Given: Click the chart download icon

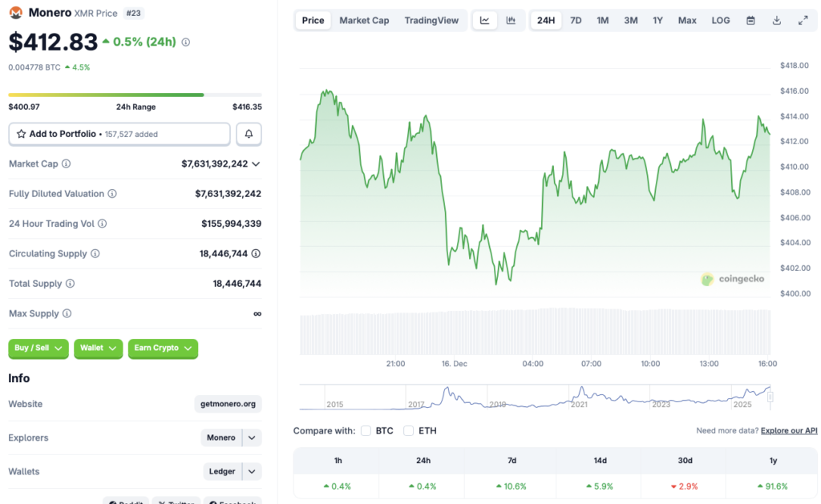Looking at the screenshot, I should point(776,19).
